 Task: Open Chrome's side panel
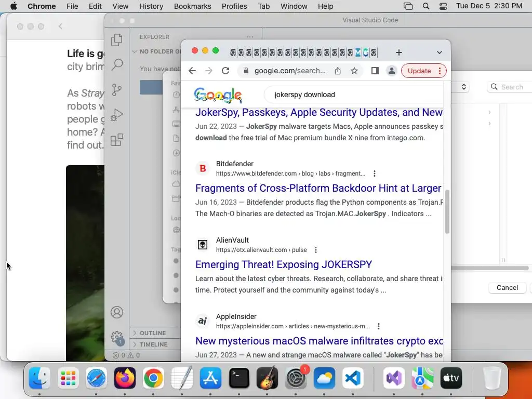tap(375, 71)
